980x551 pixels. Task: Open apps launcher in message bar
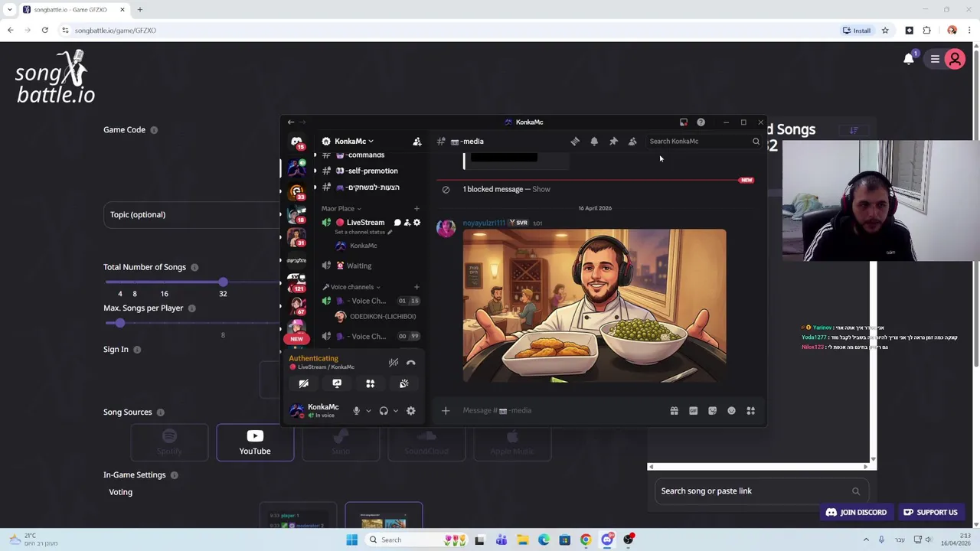click(x=751, y=411)
